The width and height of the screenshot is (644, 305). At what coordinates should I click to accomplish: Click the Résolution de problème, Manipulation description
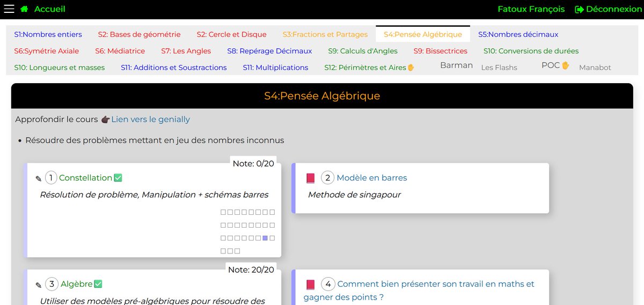(x=154, y=194)
